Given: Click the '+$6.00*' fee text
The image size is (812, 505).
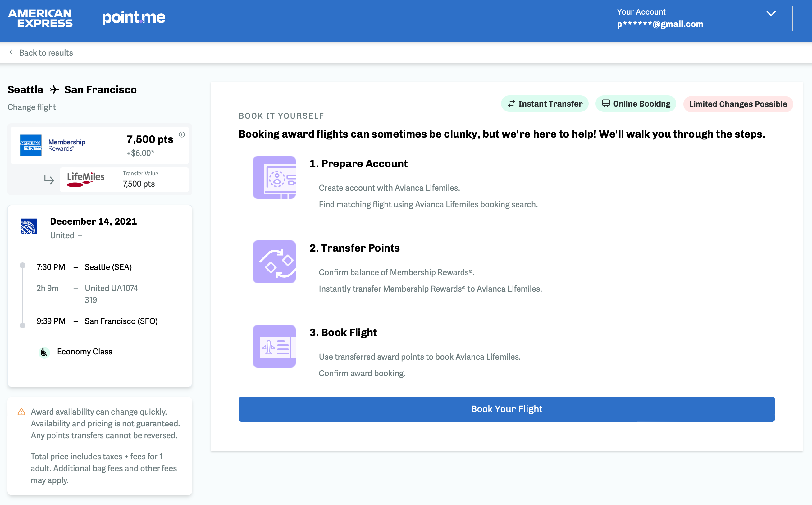Looking at the screenshot, I should pos(141,153).
